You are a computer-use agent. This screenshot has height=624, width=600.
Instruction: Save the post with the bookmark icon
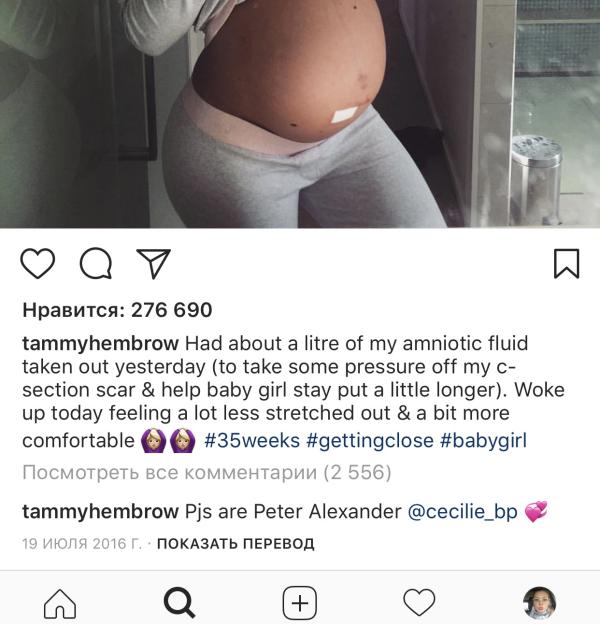pyautogui.click(x=567, y=263)
